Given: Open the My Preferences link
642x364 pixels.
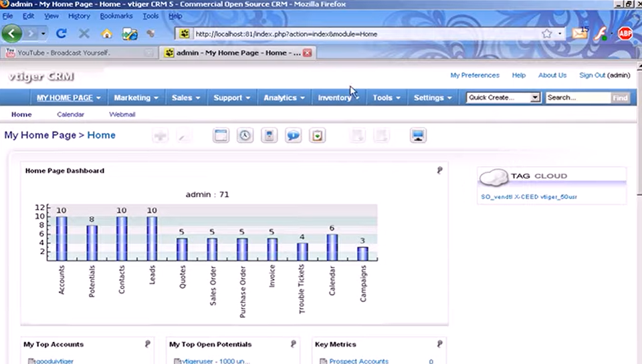Looking at the screenshot, I should coord(475,75).
